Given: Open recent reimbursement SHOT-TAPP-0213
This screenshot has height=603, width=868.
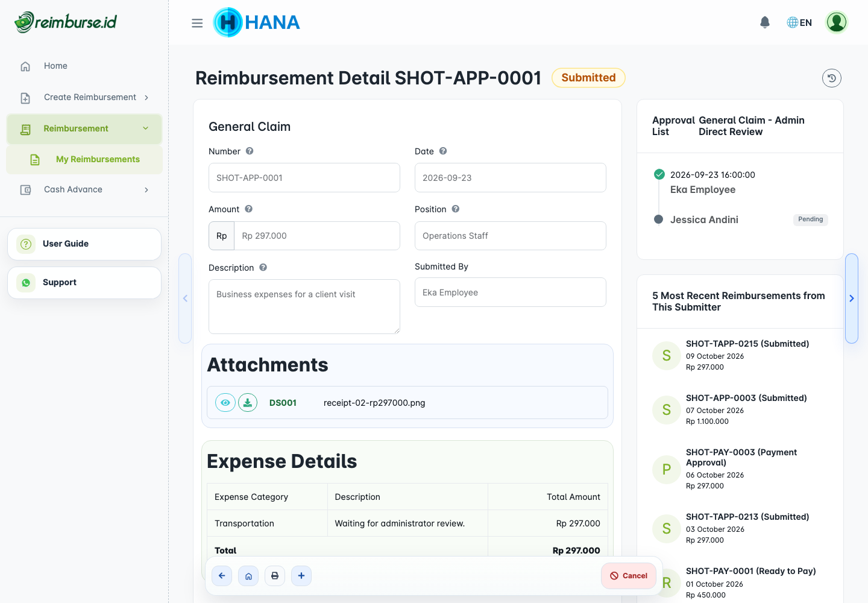Looking at the screenshot, I should click(740, 528).
